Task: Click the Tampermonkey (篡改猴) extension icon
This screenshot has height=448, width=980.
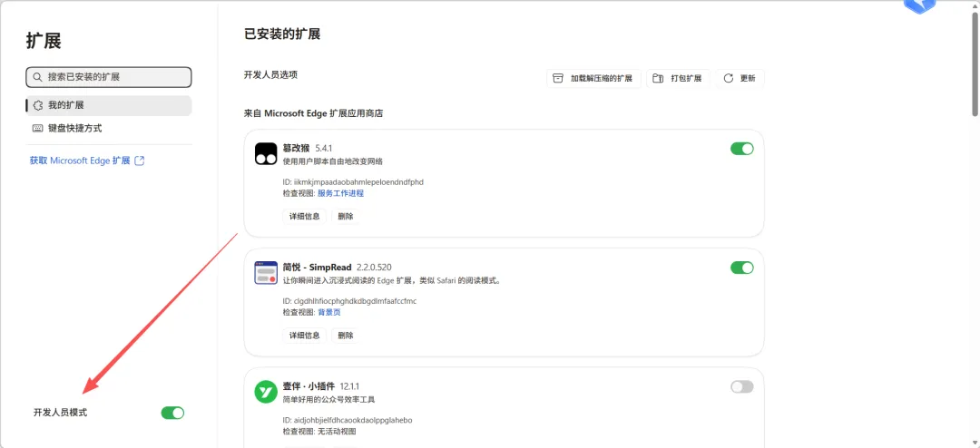Action: coord(266,153)
